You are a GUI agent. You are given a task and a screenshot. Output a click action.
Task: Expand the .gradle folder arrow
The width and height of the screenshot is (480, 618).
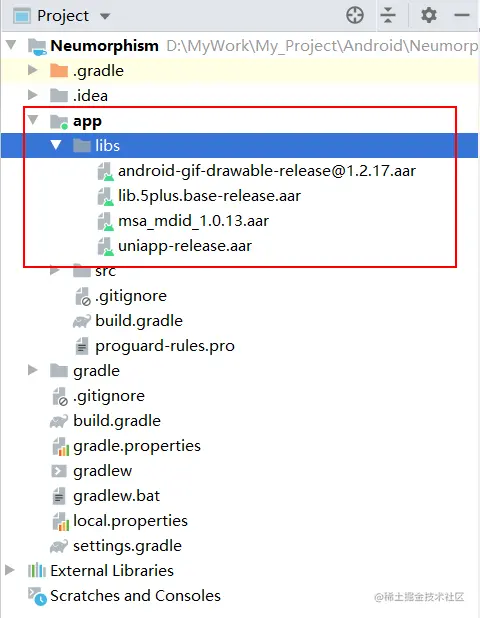33,70
